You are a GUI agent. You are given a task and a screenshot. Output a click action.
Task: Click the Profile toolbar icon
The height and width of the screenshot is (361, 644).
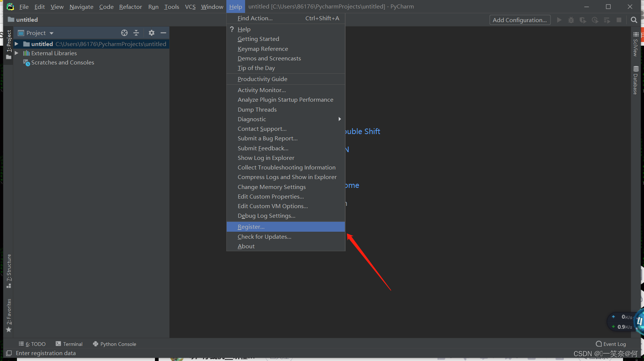[595, 20]
